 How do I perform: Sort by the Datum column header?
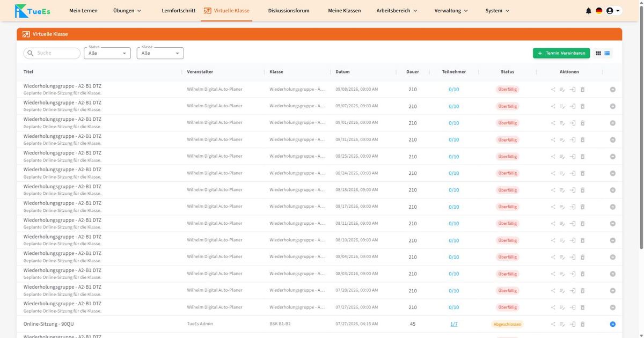pos(342,72)
